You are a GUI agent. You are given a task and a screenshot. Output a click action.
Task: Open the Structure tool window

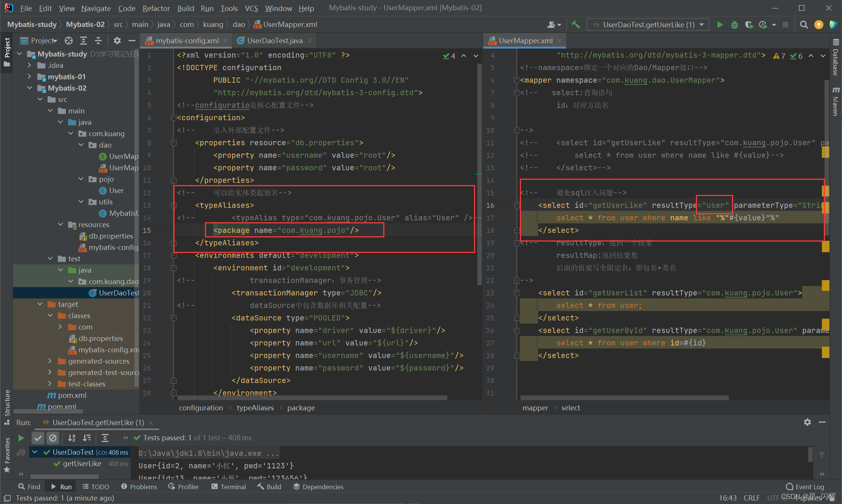[7, 407]
